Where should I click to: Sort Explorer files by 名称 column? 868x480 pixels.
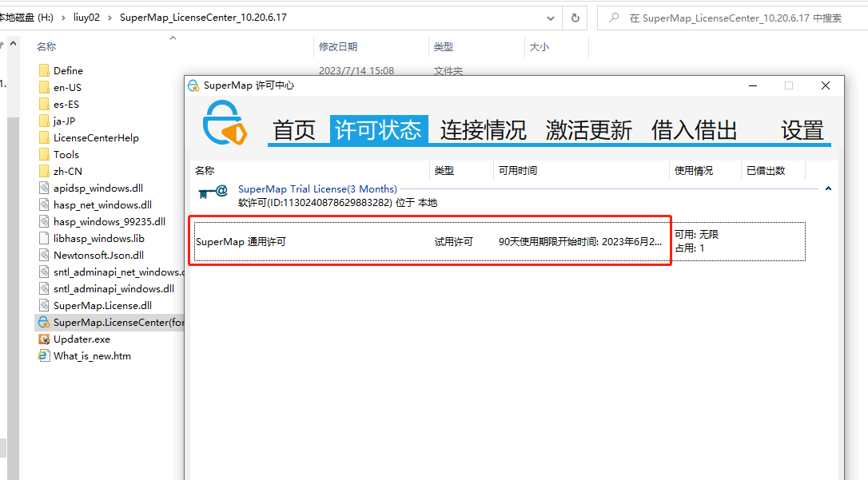pos(173,47)
